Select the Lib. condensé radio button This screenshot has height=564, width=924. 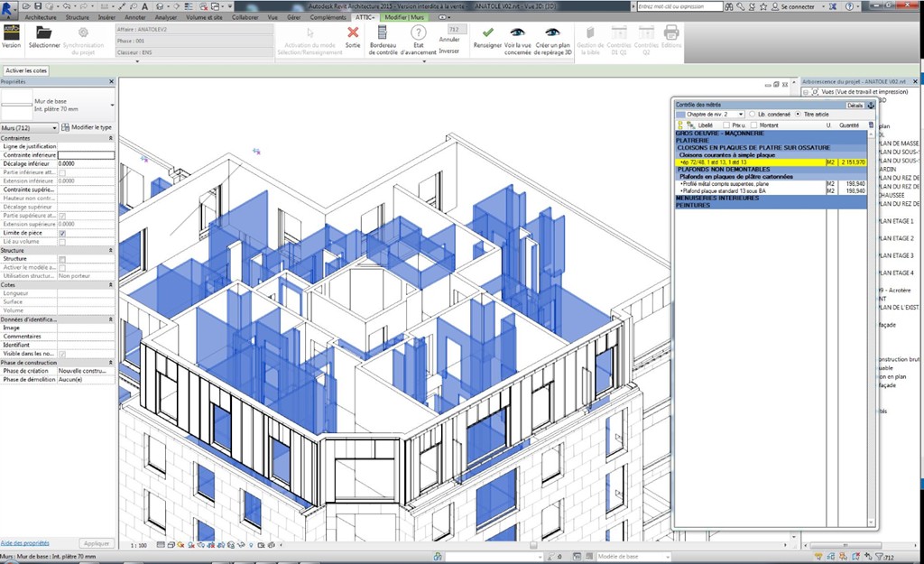(x=752, y=115)
